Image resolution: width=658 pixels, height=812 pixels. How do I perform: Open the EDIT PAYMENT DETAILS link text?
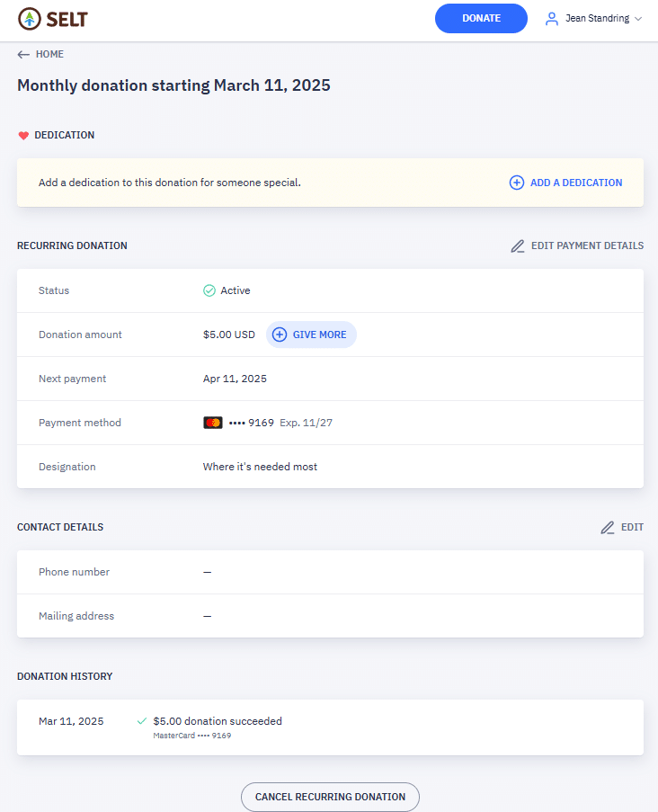(x=587, y=245)
